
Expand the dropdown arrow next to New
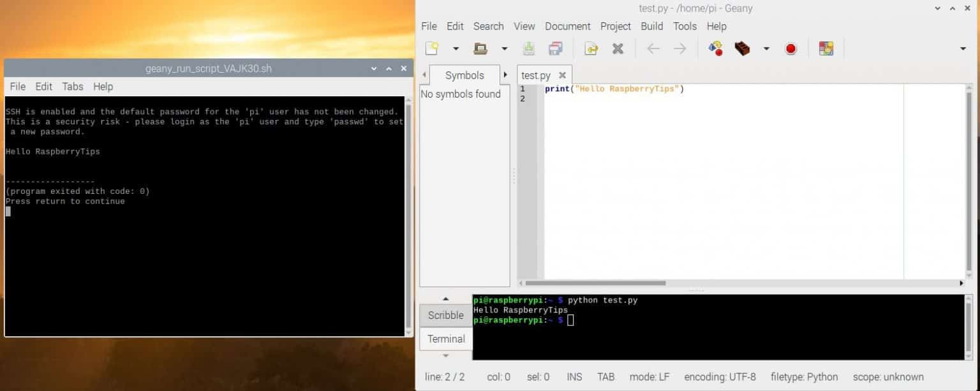[456, 48]
